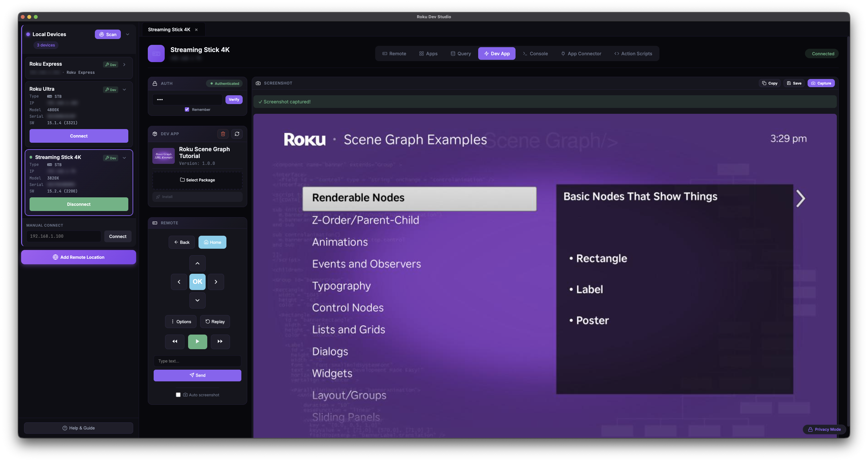Click the manual Connect button
Screen dimensions: 868x462
pyautogui.click(x=118, y=236)
